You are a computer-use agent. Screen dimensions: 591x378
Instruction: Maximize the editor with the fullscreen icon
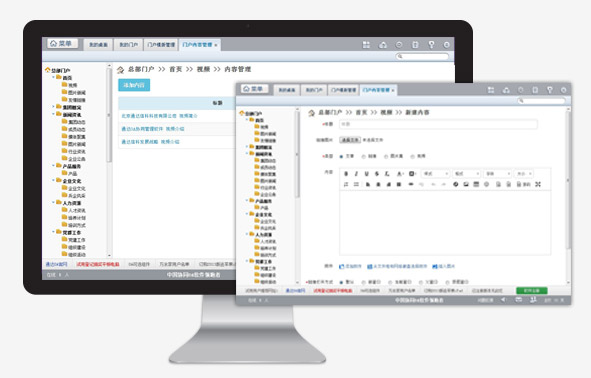pyautogui.click(x=538, y=184)
